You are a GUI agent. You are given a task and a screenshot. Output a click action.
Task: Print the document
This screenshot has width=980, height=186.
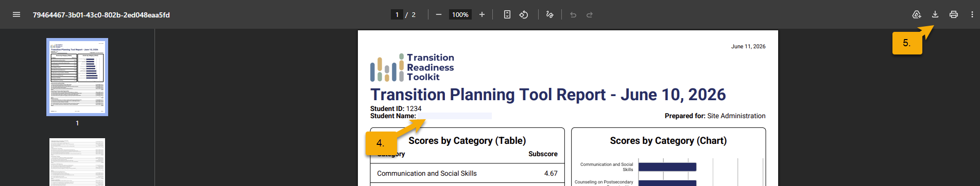pyautogui.click(x=954, y=14)
